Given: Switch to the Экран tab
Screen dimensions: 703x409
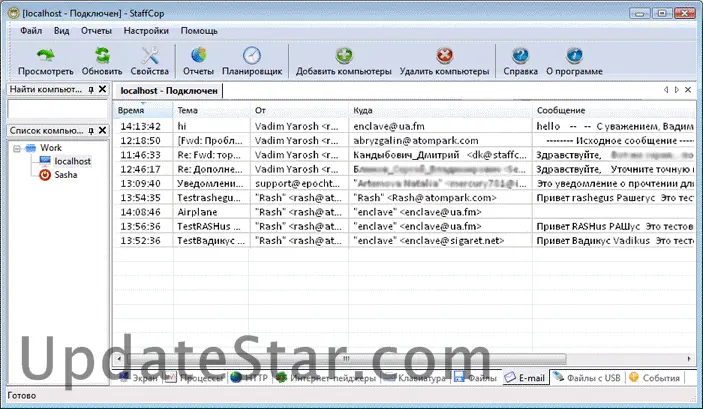Looking at the screenshot, I should (x=139, y=378).
